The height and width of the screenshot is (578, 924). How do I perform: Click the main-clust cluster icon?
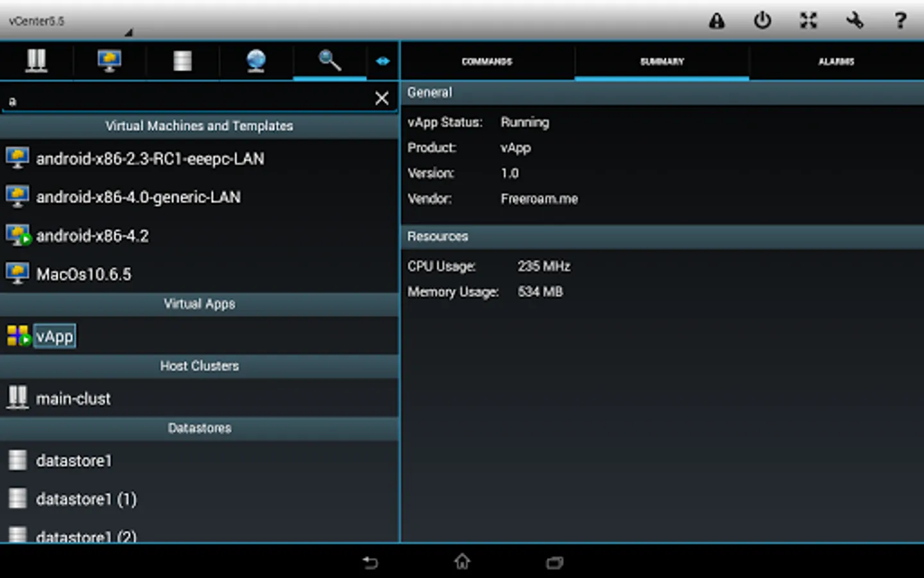click(17, 398)
